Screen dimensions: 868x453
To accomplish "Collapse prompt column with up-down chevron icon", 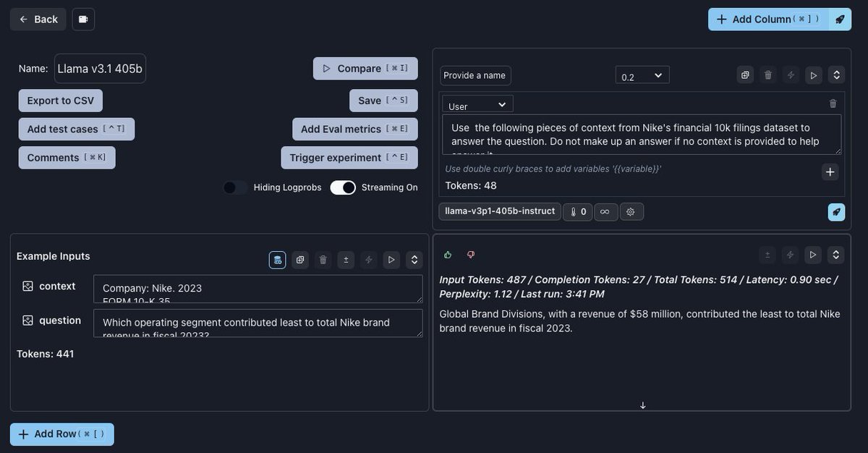I will point(837,75).
